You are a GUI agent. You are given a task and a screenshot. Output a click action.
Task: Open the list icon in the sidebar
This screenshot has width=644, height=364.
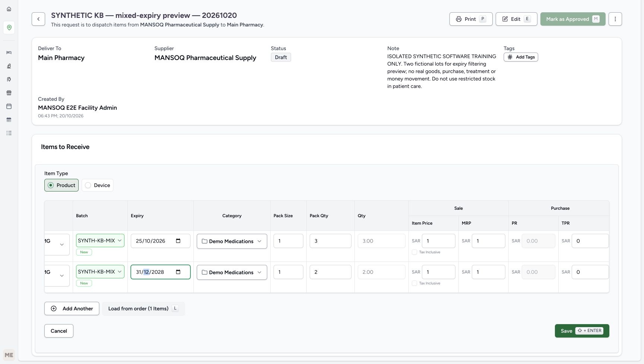click(9, 133)
